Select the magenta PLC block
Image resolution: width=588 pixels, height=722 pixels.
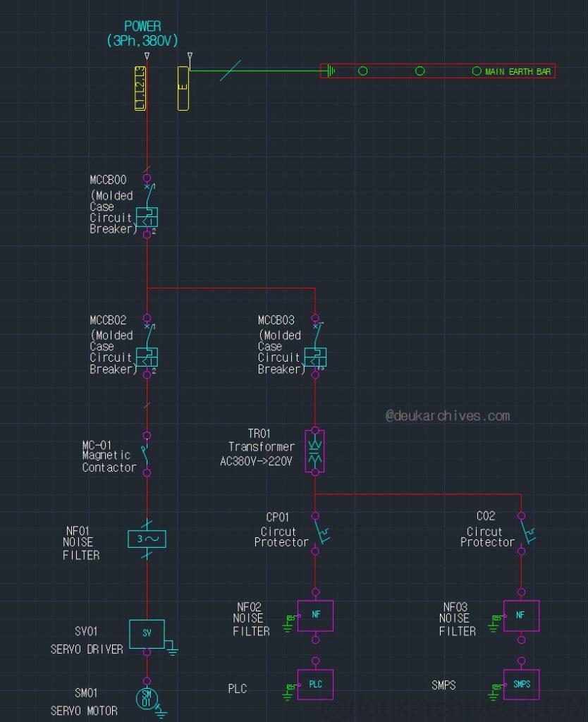click(x=315, y=685)
